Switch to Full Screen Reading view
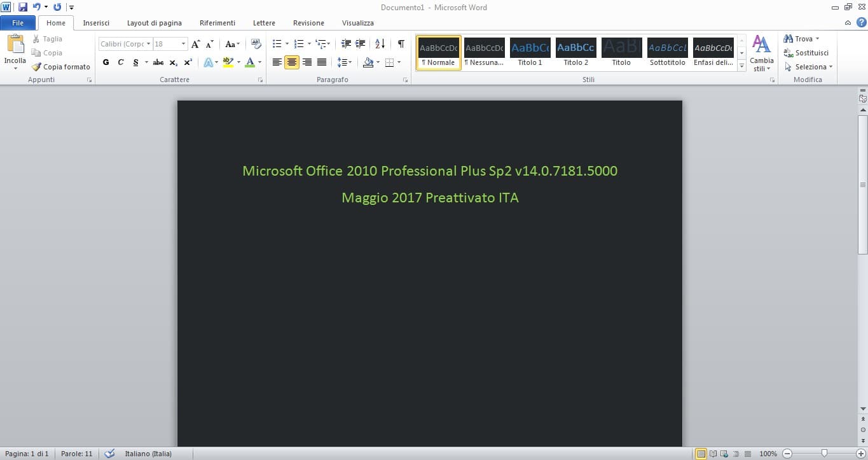The width and height of the screenshot is (868, 460). click(x=713, y=454)
